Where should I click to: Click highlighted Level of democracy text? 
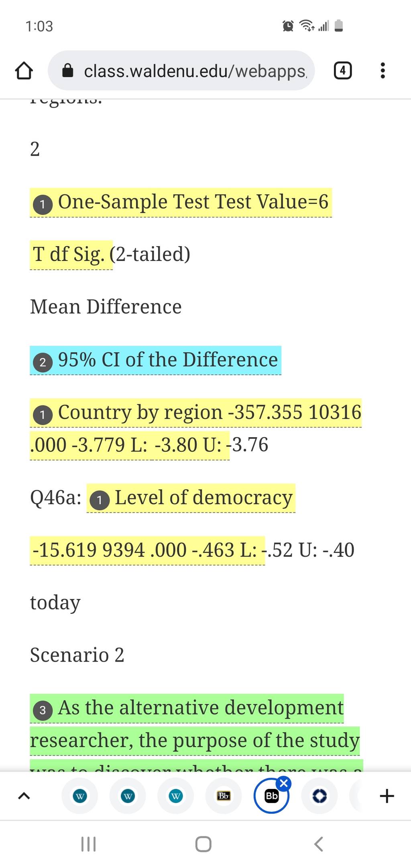click(x=203, y=498)
